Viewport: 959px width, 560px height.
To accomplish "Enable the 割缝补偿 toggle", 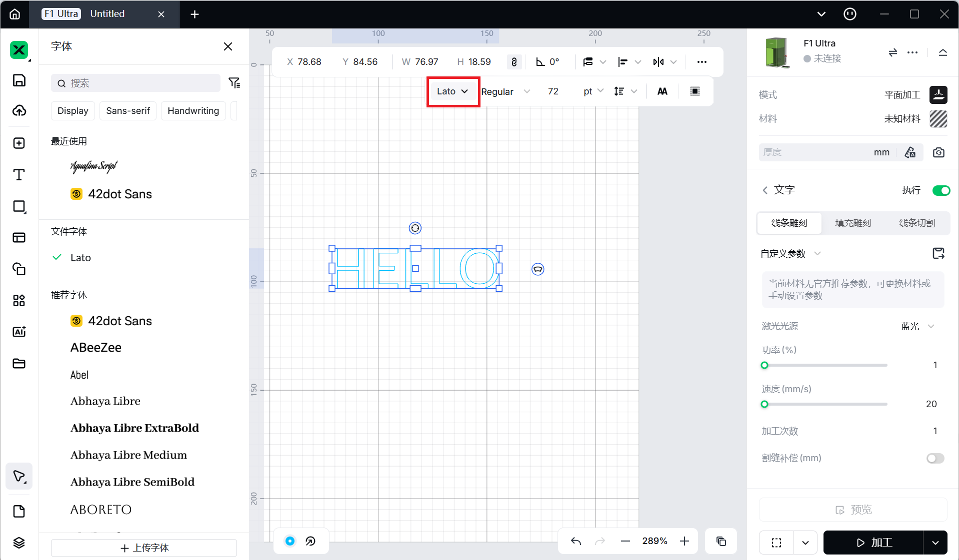I will pyautogui.click(x=935, y=458).
